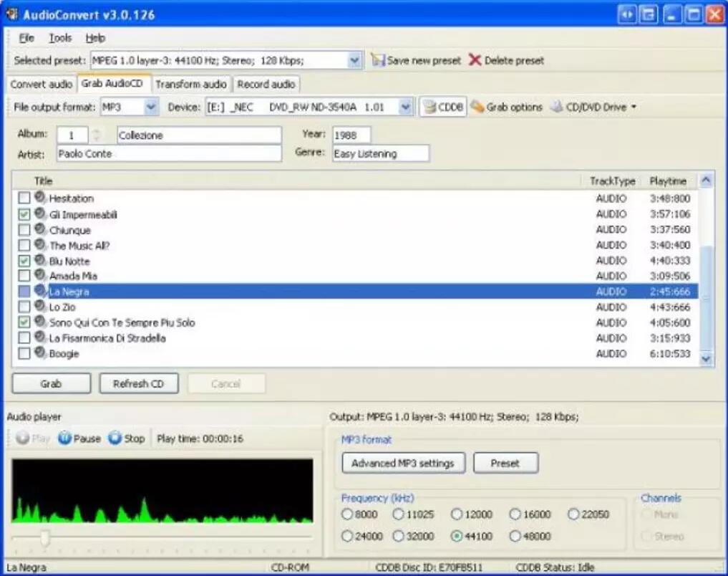728x576 pixels.
Task: Pause audio playback
Action: [x=79, y=438]
